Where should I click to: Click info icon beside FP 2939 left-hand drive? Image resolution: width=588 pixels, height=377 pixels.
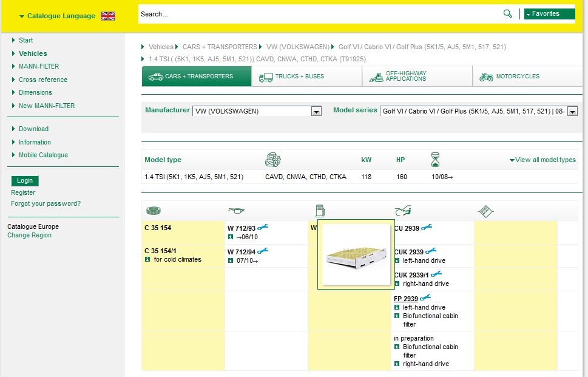coord(397,307)
